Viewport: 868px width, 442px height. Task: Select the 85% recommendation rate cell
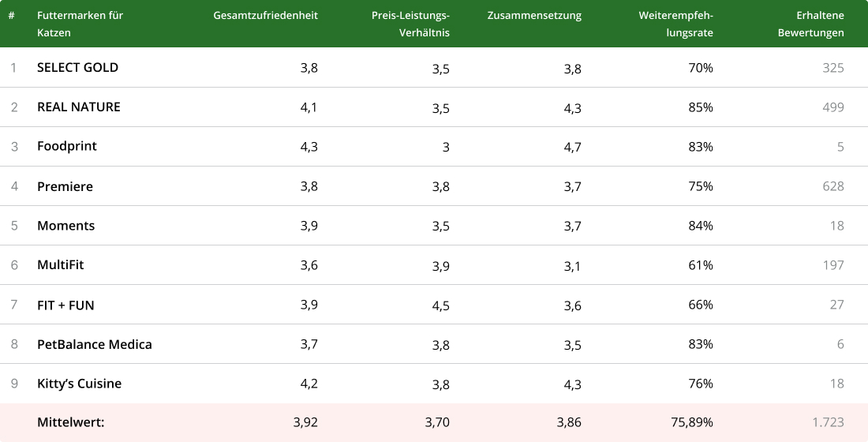(700, 107)
